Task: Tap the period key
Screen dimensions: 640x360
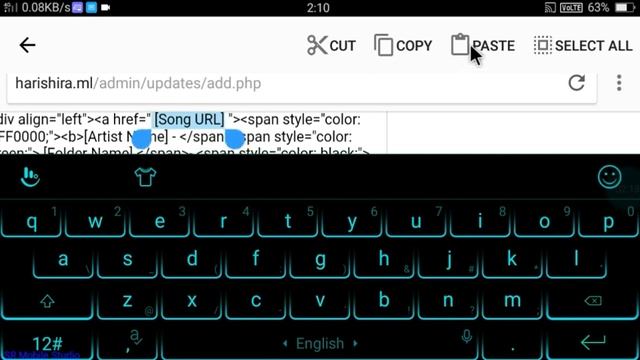Action: tap(512, 344)
